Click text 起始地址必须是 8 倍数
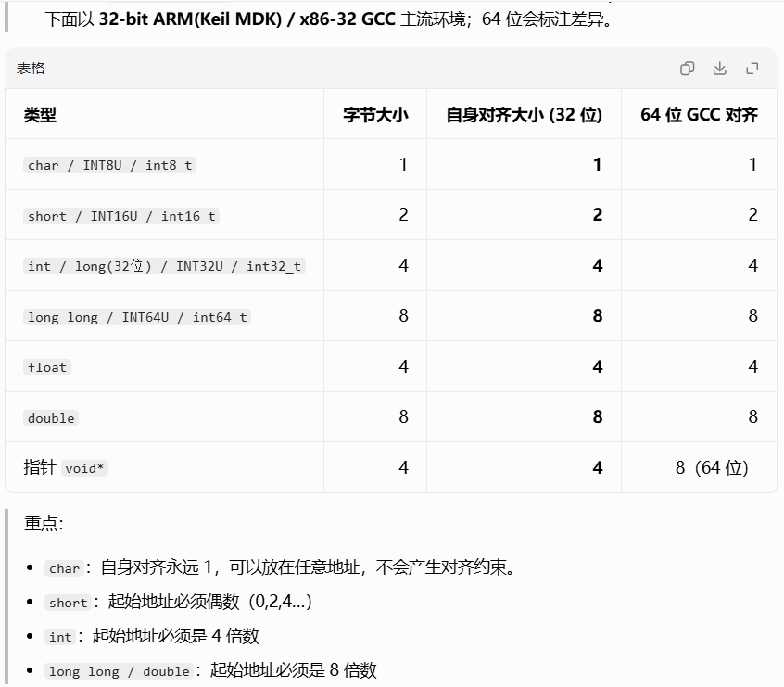The image size is (784, 687). pyautogui.click(x=293, y=670)
